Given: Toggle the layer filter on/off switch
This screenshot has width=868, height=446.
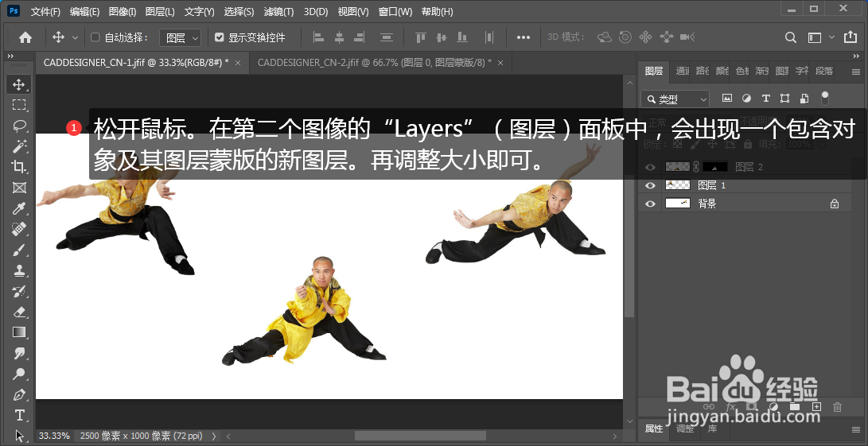Looking at the screenshot, I should [825, 99].
